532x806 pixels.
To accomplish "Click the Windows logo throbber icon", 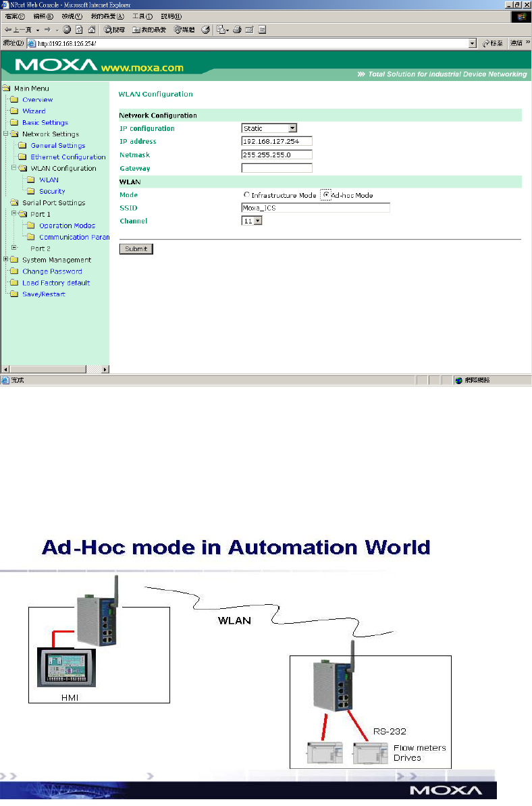I will coord(521,16).
